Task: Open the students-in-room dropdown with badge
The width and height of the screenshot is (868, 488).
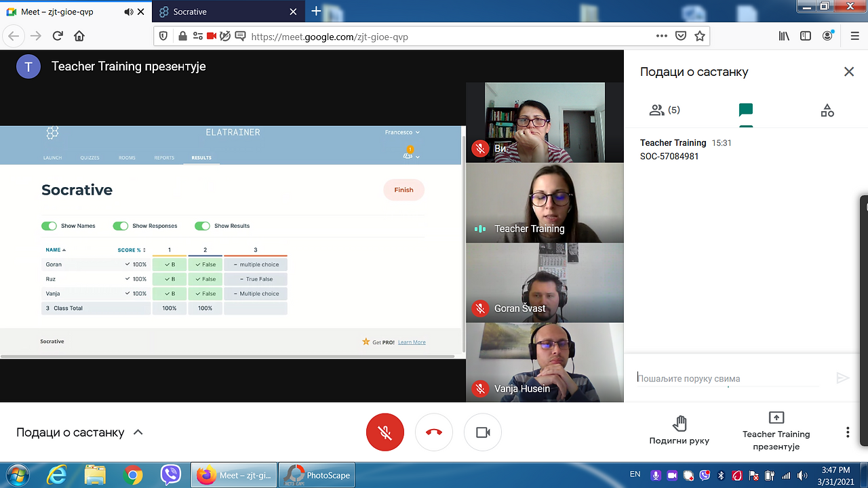Action: point(410,154)
